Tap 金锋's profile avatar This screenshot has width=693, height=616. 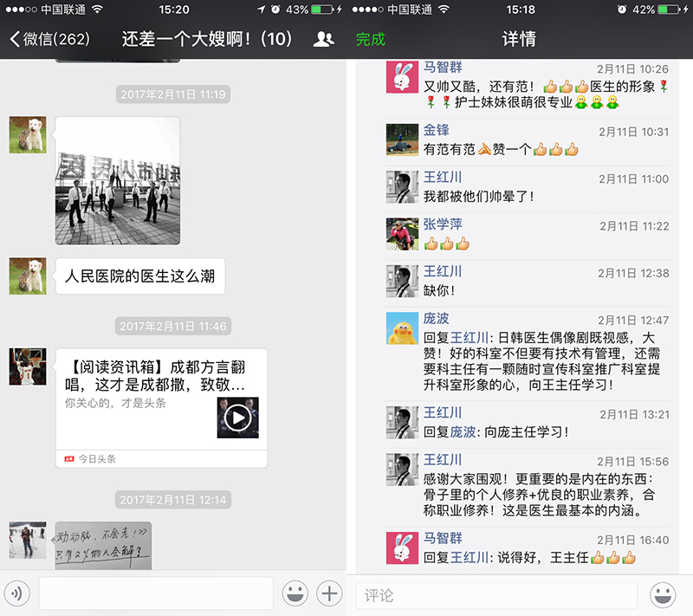tap(401, 139)
